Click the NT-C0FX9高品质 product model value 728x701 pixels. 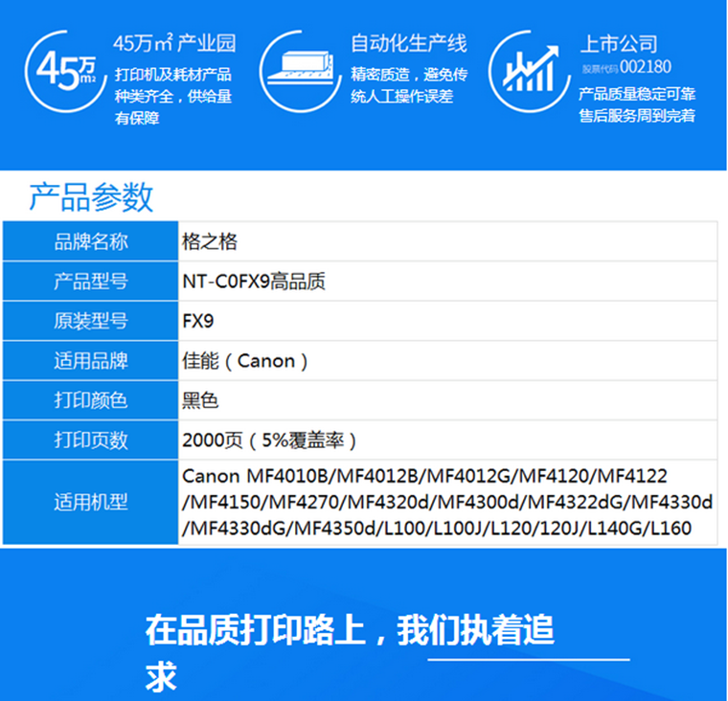point(253,282)
